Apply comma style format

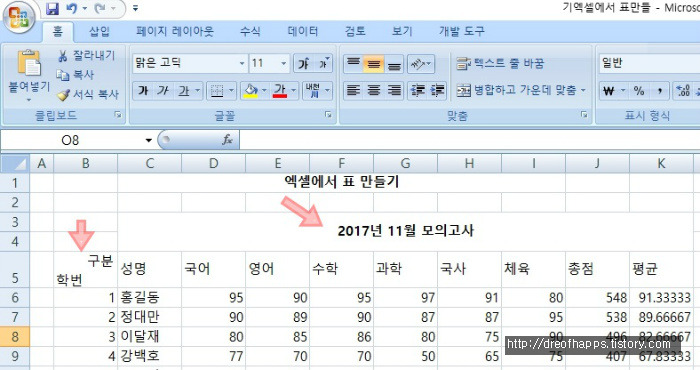(659, 91)
